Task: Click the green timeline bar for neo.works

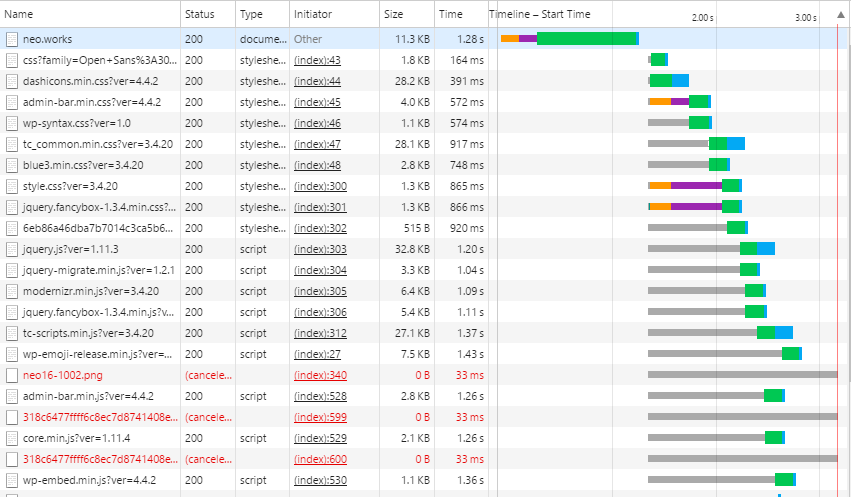Action: pyautogui.click(x=585, y=39)
